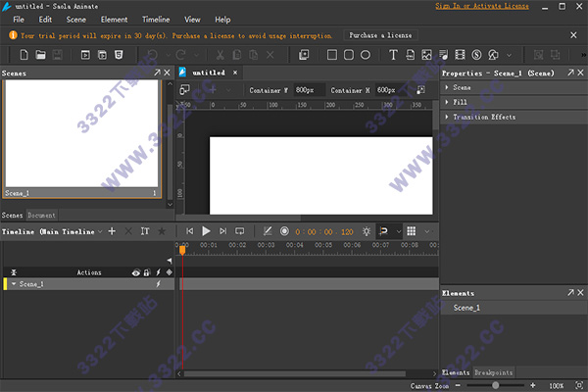Click lightning action icon on Scene_1 row
This screenshot has height=392, width=588.
coord(158,284)
